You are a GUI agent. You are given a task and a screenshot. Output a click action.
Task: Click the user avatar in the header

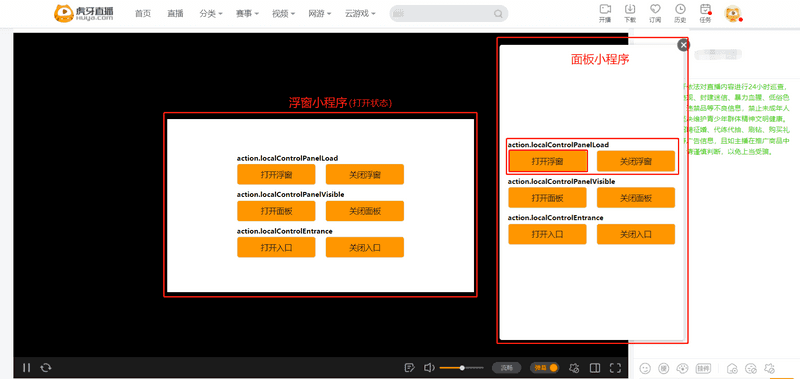[733, 14]
